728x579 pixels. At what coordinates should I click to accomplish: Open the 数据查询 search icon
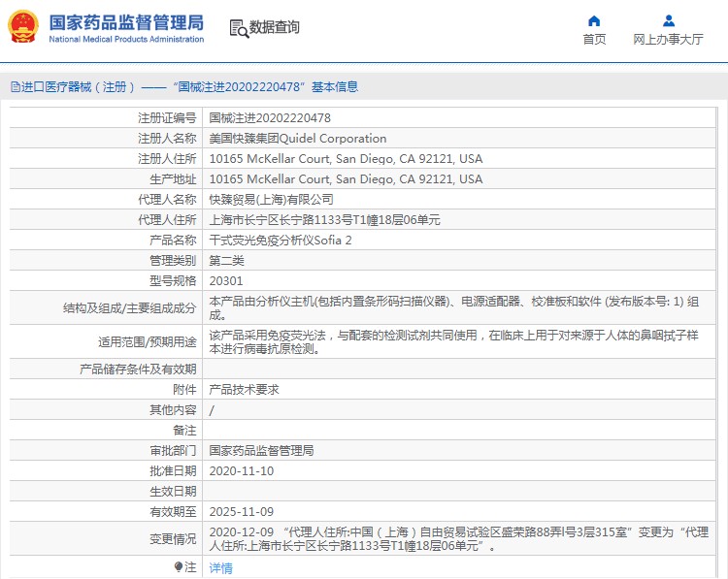click(239, 28)
